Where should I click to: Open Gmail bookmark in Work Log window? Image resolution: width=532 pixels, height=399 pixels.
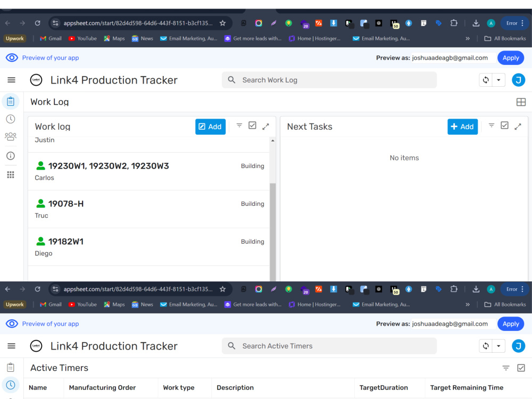(x=51, y=38)
